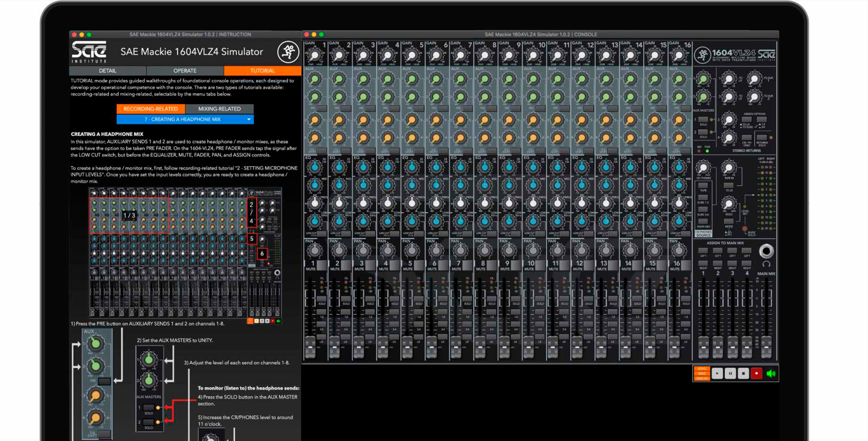Click the orange SAVE AS button
Screen dimensions: 868x441
coord(702,378)
